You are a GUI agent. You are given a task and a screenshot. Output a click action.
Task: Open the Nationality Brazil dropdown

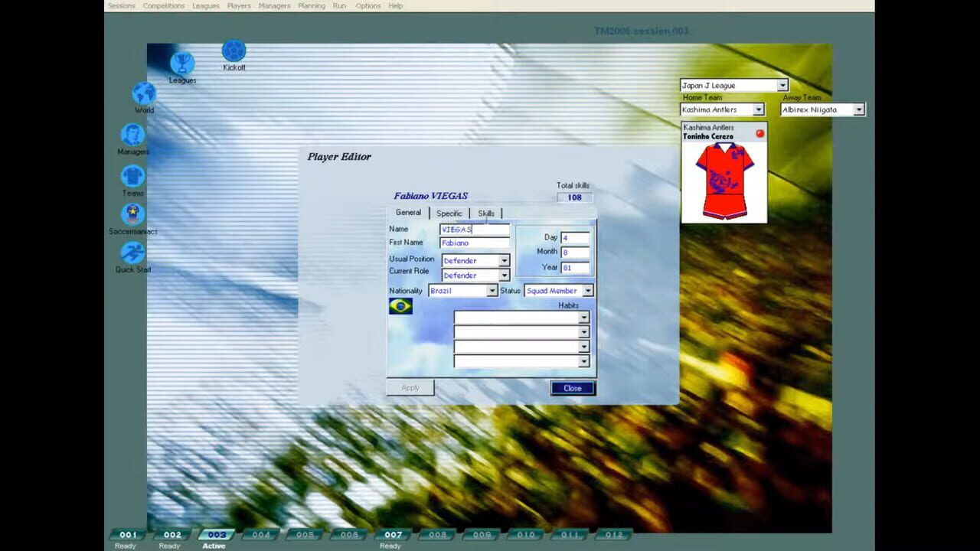(492, 291)
